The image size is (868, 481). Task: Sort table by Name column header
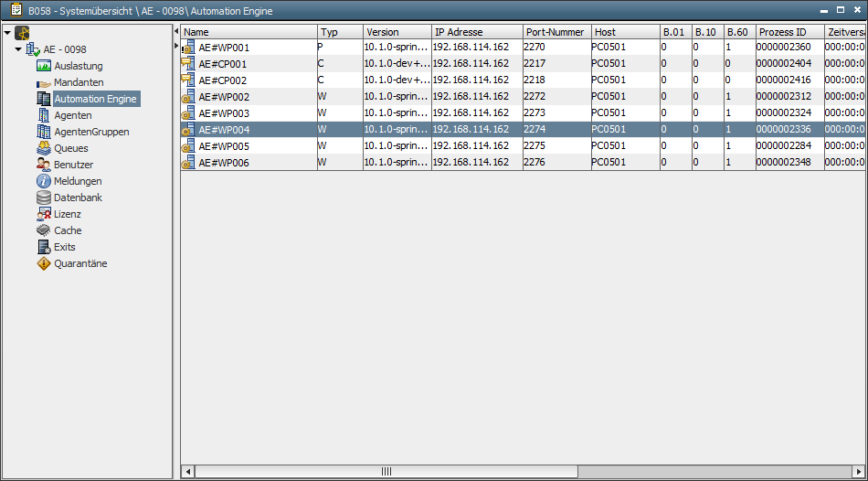[249, 32]
